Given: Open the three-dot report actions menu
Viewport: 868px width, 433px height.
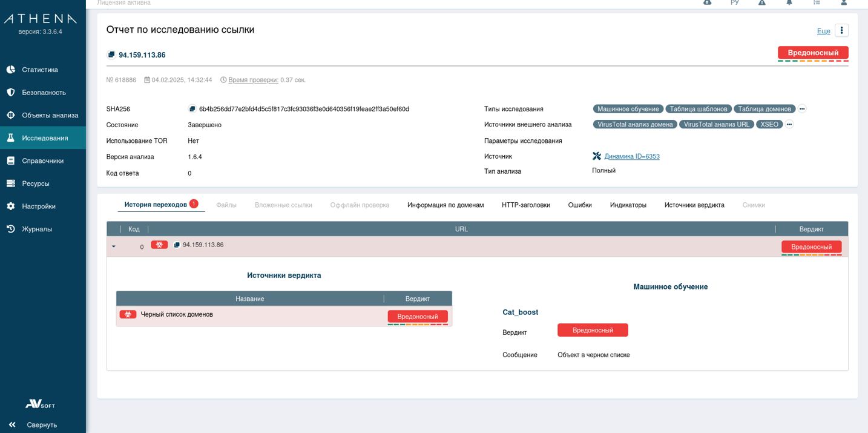Looking at the screenshot, I should [x=841, y=30].
